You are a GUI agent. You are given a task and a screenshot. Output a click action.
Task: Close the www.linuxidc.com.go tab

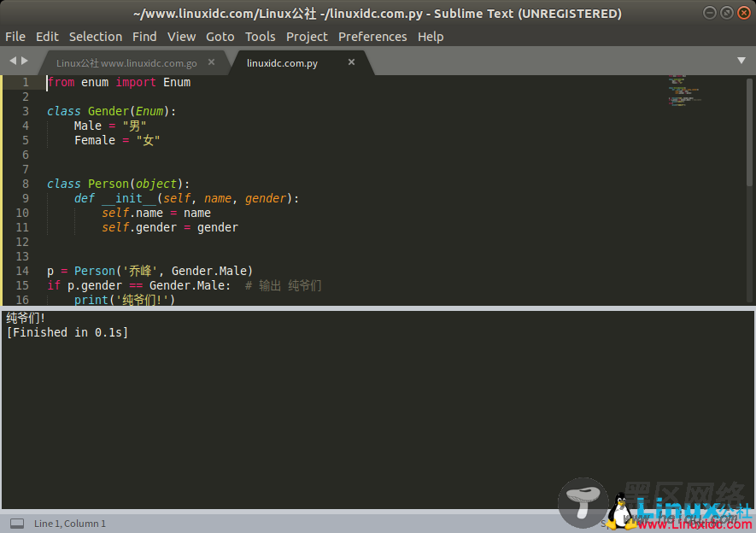(x=211, y=62)
